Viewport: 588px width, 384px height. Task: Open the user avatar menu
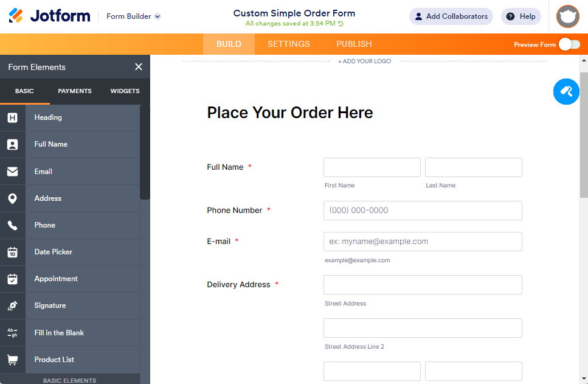568,16
